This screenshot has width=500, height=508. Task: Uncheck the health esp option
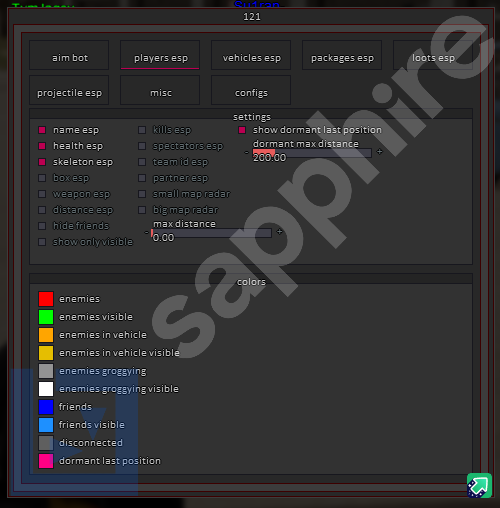(42, 146)
